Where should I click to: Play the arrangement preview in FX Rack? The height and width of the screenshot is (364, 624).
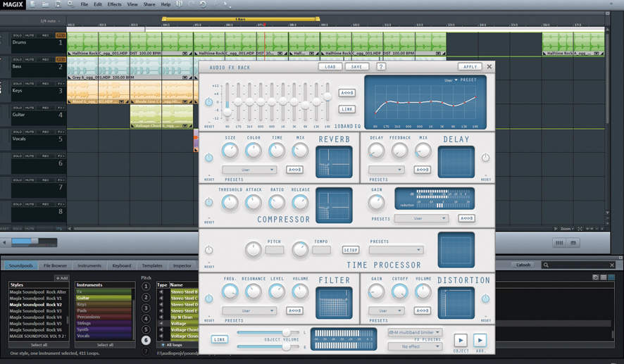pos(480,340)
